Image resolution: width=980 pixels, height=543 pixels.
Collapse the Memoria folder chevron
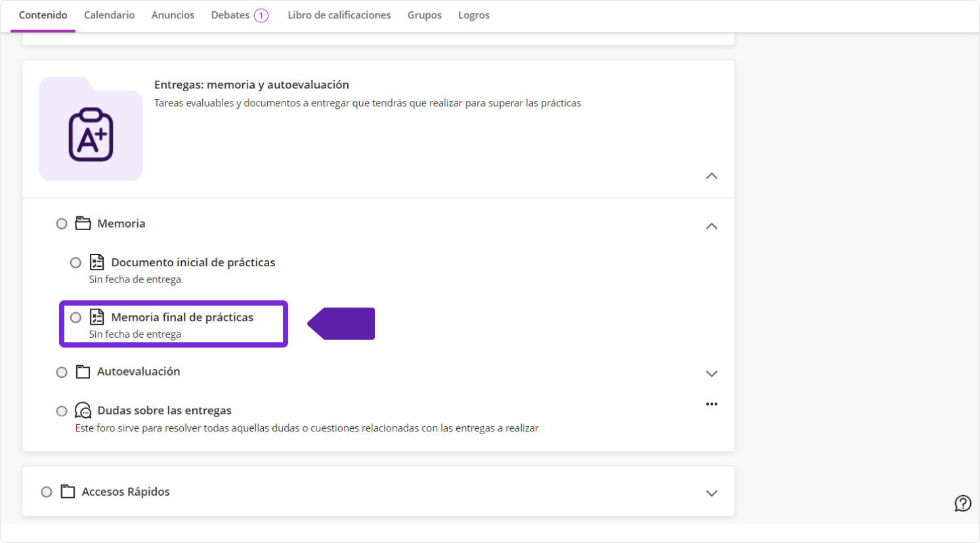tap(711, 226)
